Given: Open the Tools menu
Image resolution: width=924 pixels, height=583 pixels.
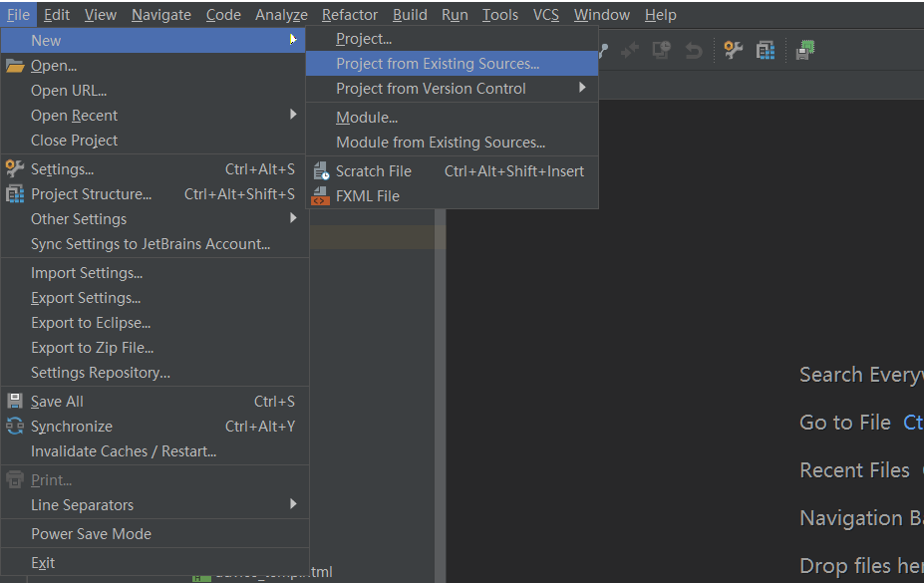Looking at the screenshot, I should tap(499, 15).
